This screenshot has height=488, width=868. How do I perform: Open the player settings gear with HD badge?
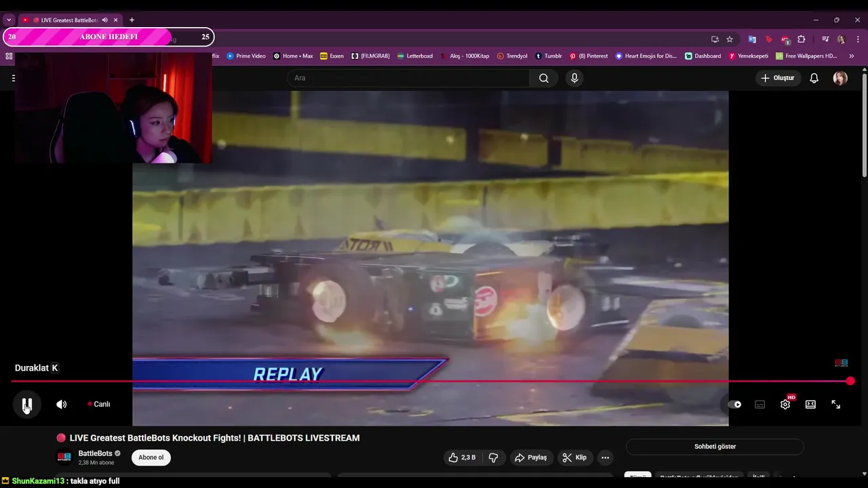coord(785,404)
